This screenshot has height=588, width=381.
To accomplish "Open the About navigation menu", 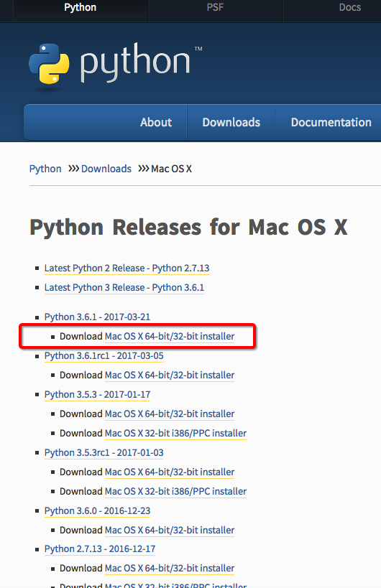I will (x=156, y=122).
